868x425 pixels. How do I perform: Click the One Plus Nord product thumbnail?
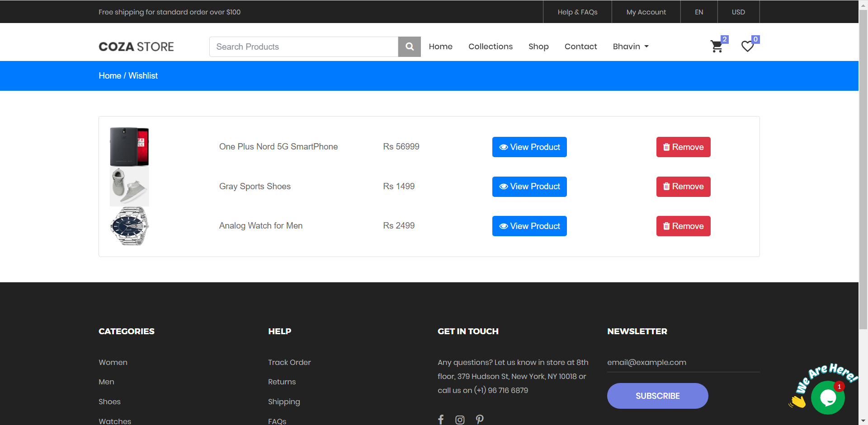click(129, 146)
